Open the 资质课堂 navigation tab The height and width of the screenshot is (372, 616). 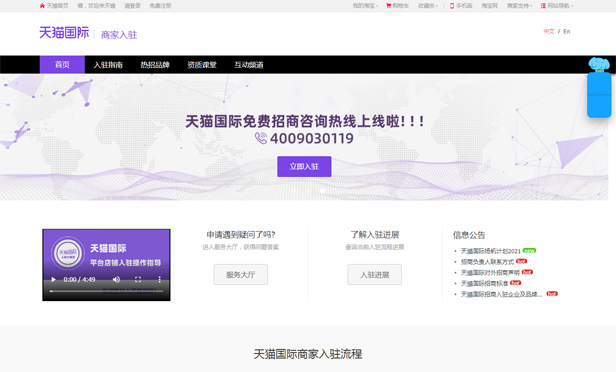click(x=202, y=65)
